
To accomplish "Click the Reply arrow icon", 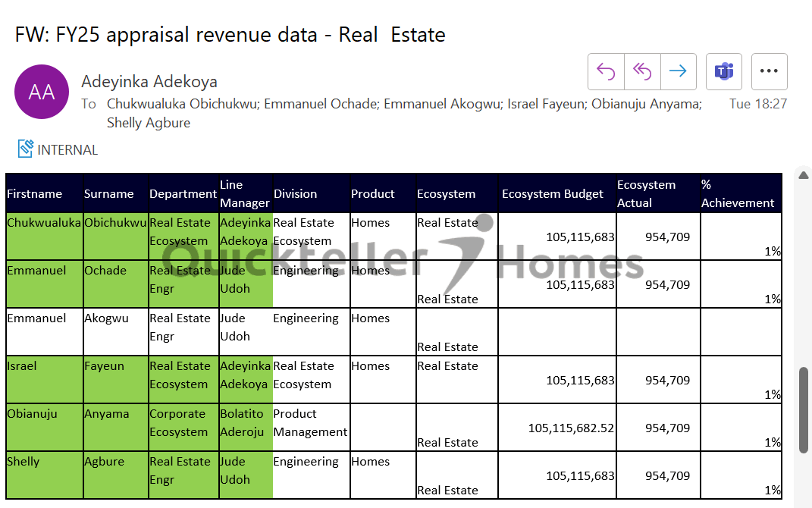I will tap(606, 71).
